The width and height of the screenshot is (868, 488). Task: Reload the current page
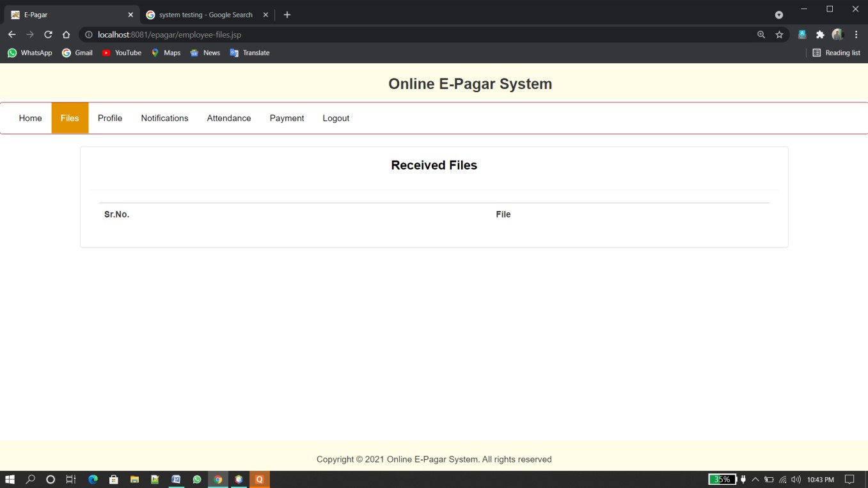point(48,35)
